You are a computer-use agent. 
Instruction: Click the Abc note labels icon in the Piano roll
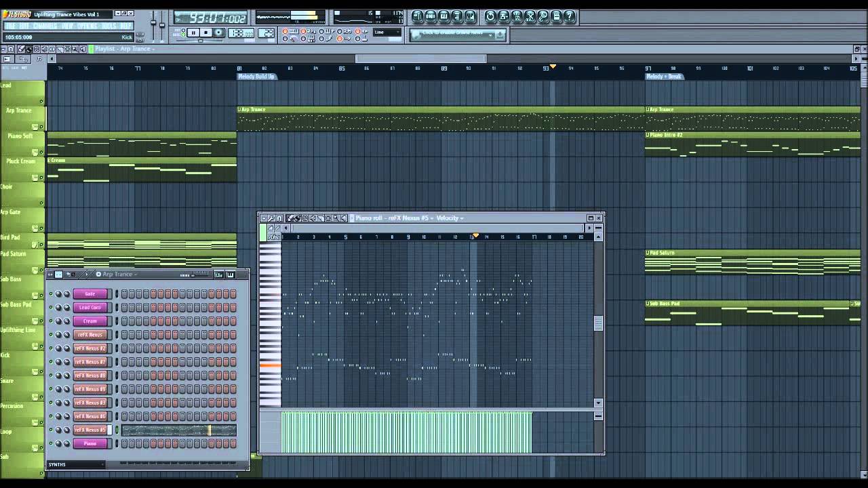(274, 237)
